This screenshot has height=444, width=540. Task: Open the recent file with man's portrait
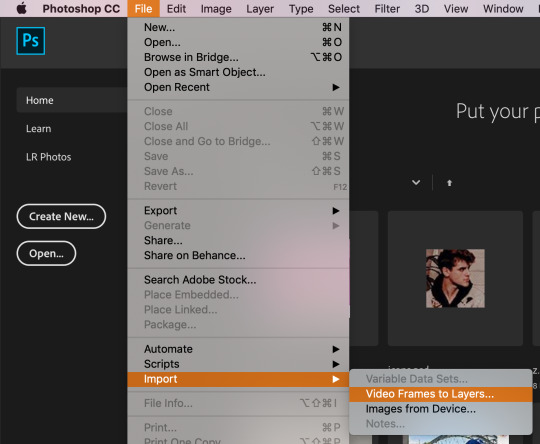pyautogui.click(x=455, y=278)
